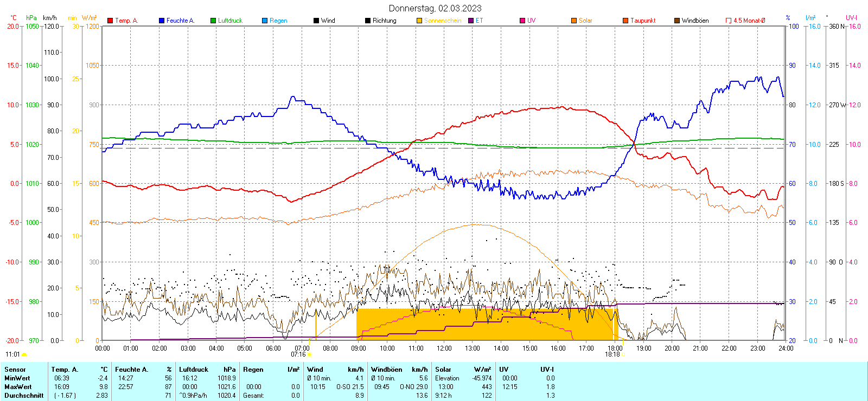
Task: Click the Richtung legend entry
Action: 384,21
